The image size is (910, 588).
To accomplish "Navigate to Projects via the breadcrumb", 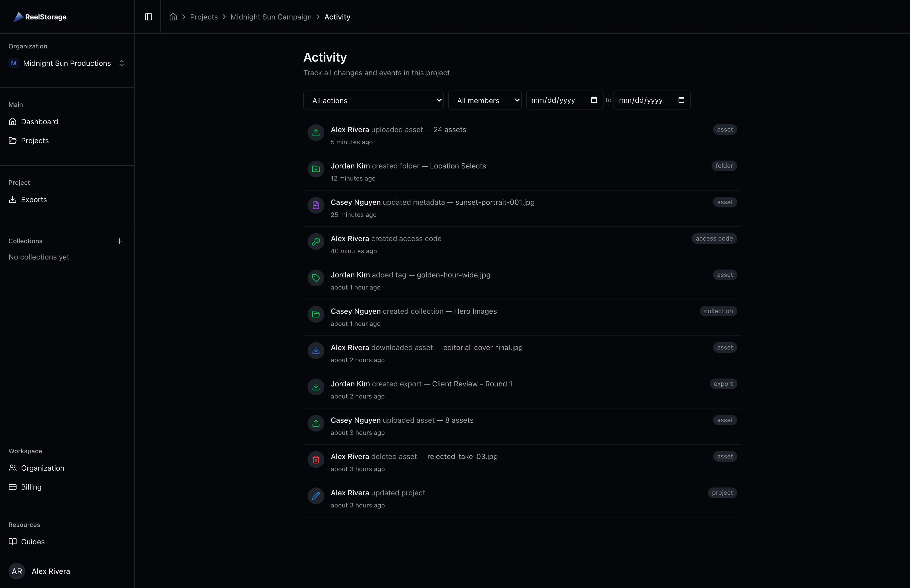I will tap(204, 17).
